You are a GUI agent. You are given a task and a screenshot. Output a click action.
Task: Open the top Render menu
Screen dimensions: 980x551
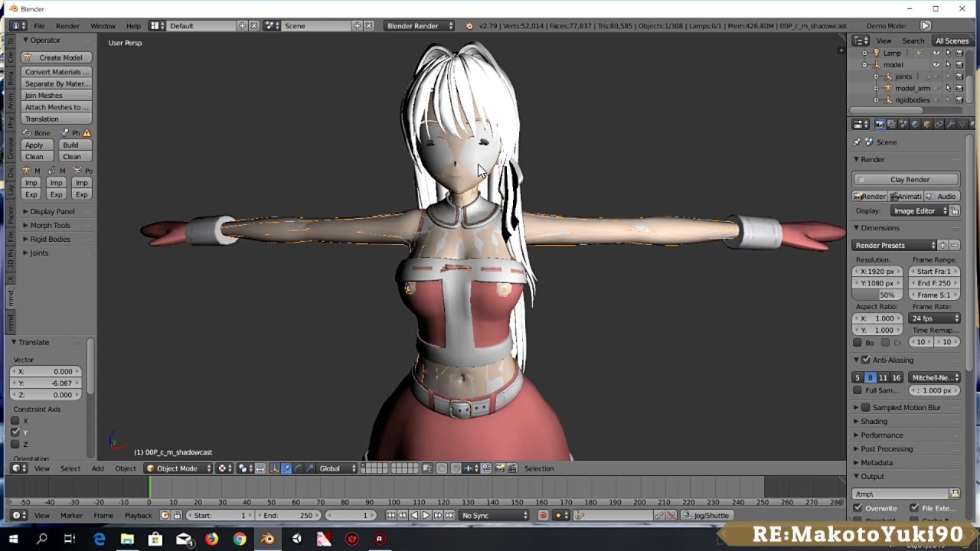pyautogui.click(x=67, y=25)
